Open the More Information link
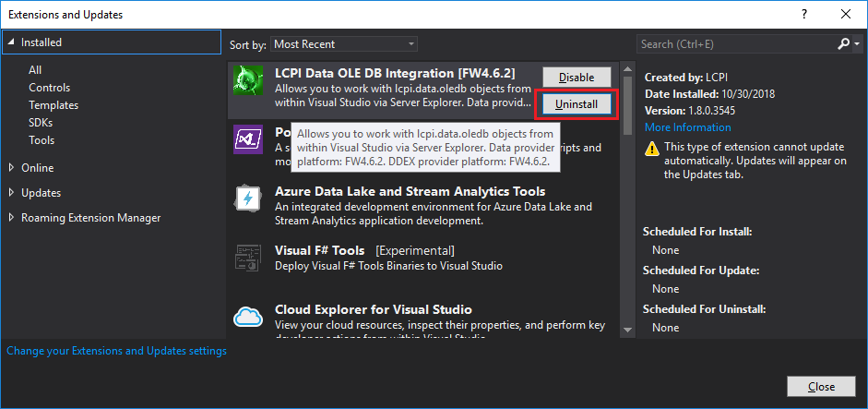868x409 pixels. tap(687, 127)
